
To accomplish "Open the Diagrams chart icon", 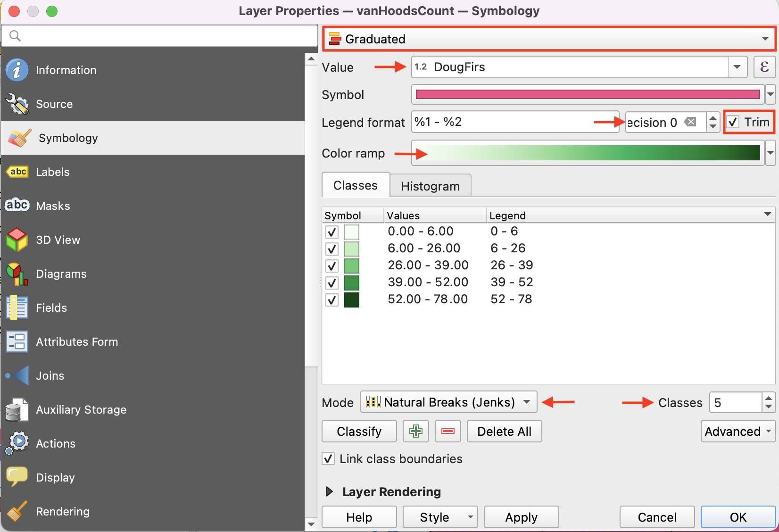I will (17, 274).
